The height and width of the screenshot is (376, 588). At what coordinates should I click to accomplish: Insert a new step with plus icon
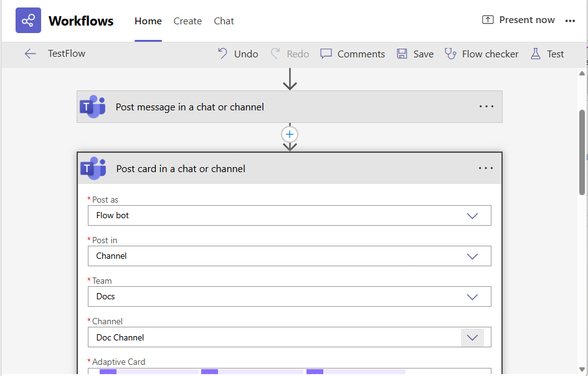[290, 134]
